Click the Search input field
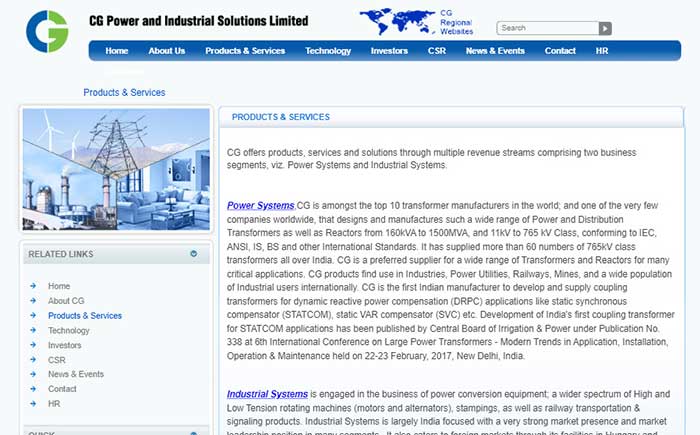The width and height of the screenshot is (700, 435). (548, 28)
